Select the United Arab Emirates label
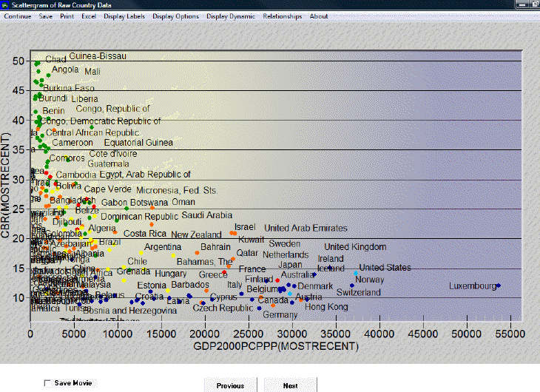 (306, 229)
